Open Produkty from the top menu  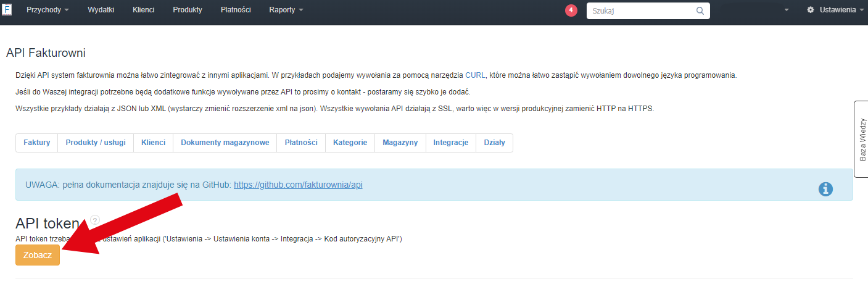[188, 10]
